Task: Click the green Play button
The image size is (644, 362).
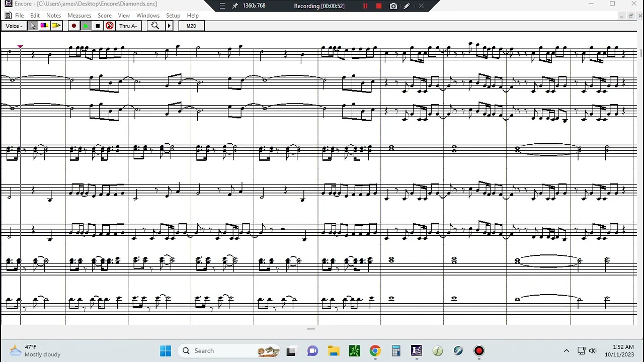Action: pyautogui.click(x=86, y=26)
